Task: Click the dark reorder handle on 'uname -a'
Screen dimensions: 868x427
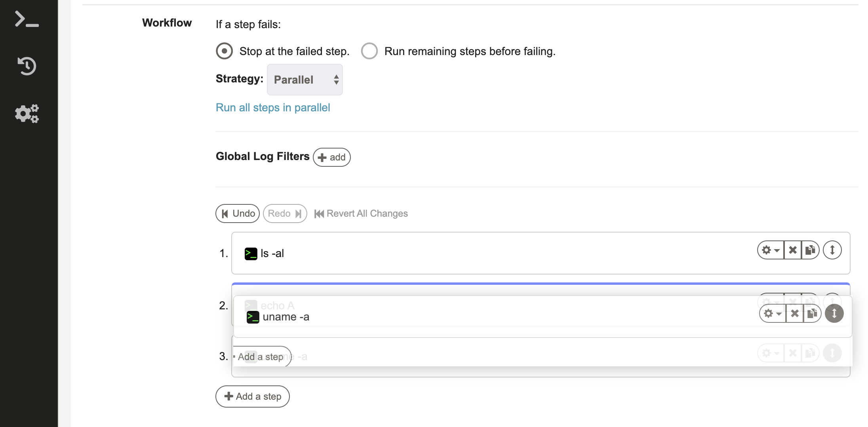Action: (x=834, y=313)
